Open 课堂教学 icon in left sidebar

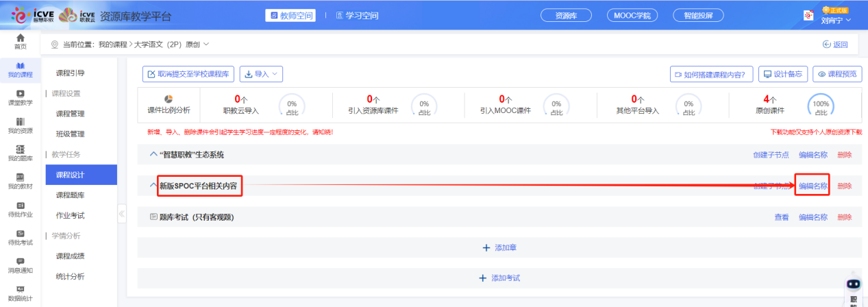click(21, 94)
